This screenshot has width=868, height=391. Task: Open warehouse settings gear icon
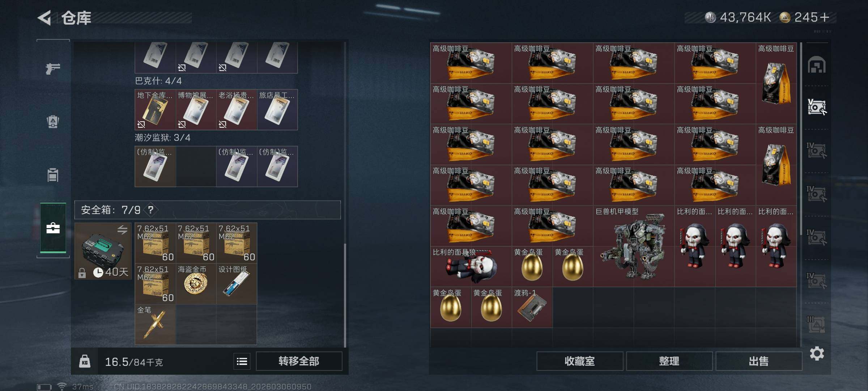click(817, 353)
